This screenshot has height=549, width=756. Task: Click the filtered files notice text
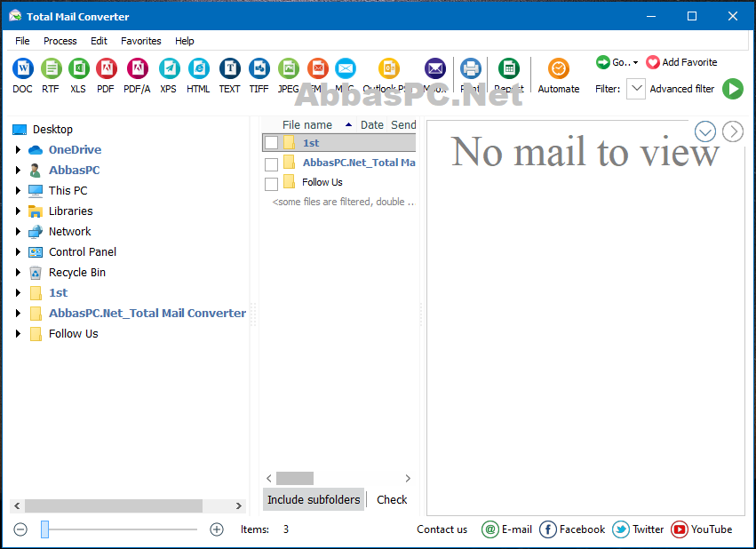point(343,202)
